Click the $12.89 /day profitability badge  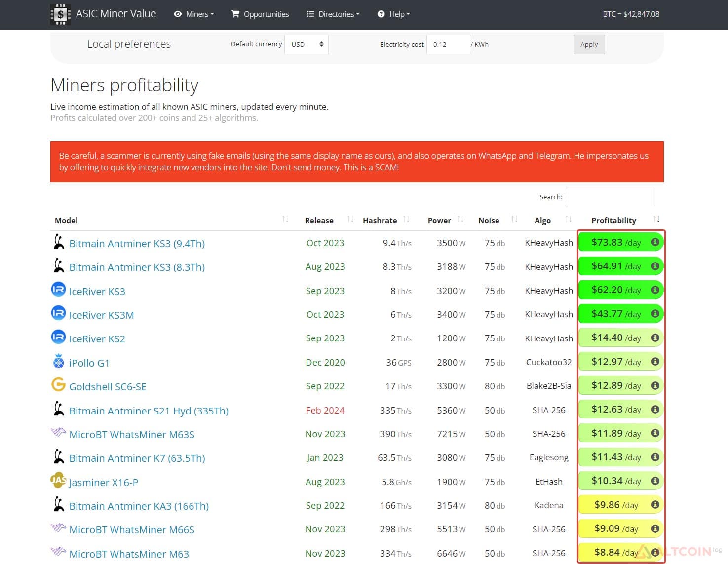pos(620,385)
